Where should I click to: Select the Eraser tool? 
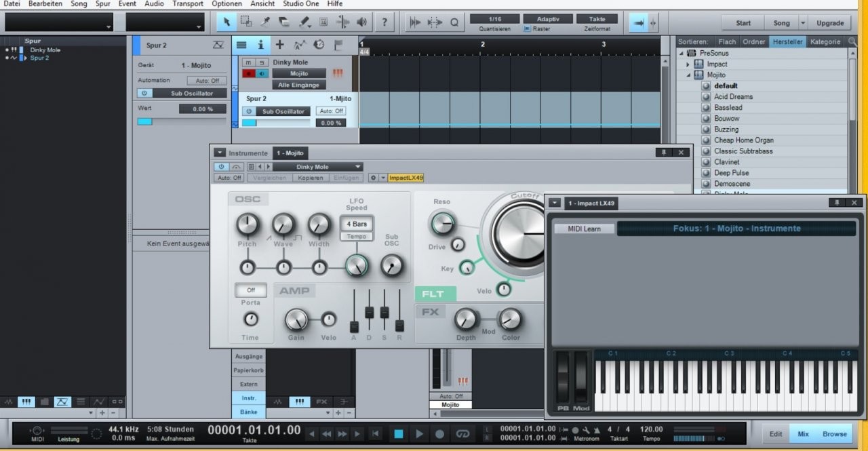point(285,22)
